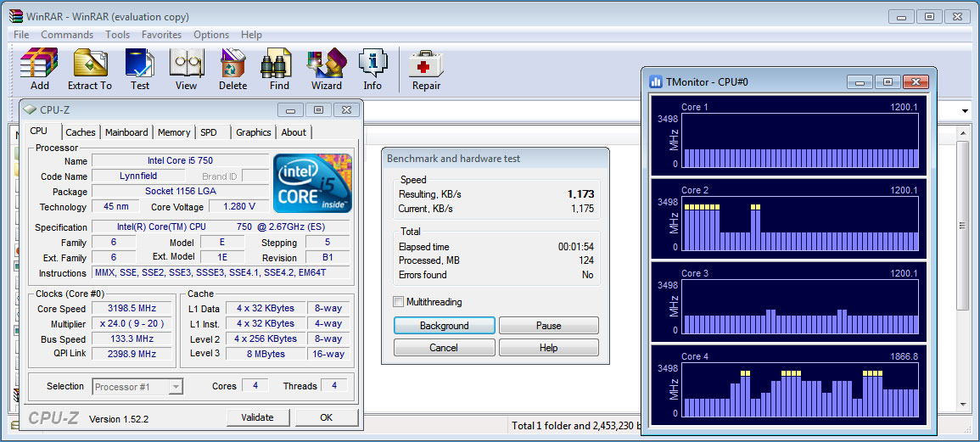Switch to the Memory tab in CPU-Z
The height and width of the screenshot is (442, 980).
pyautogui.click(x=174, y=131)
